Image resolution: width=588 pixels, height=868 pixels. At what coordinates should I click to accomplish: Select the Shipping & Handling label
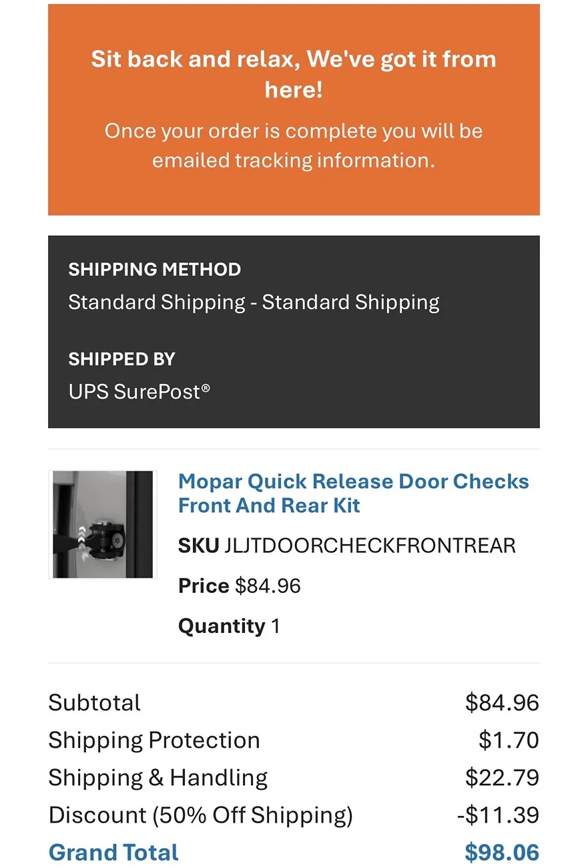(158, 778)
